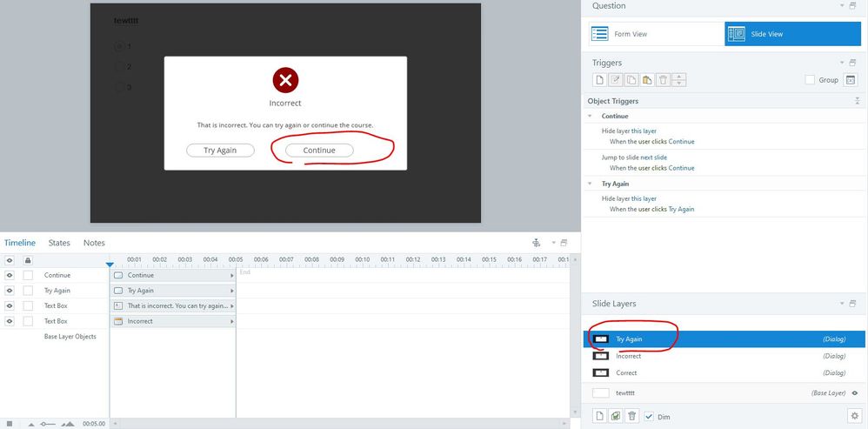
Task: Toggle show/hide all objects eye header
Action: pos(10,260)
